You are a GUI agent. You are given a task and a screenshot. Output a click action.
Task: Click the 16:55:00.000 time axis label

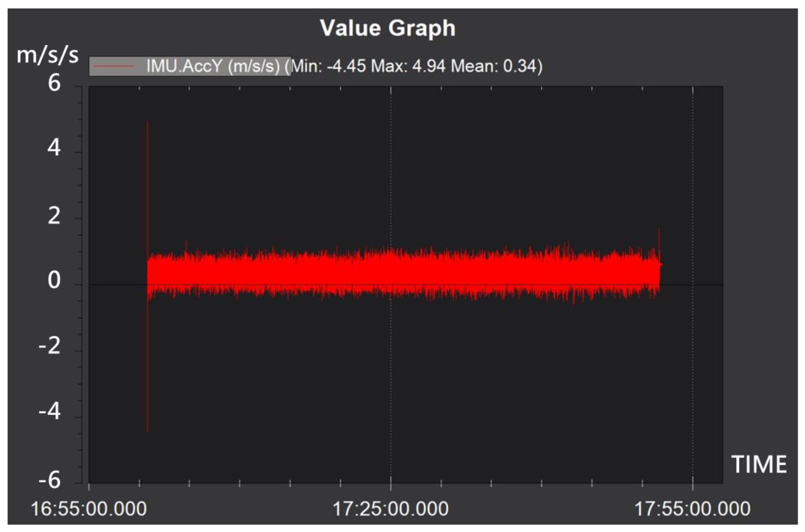pyautogui.click(x=88, y=509)
